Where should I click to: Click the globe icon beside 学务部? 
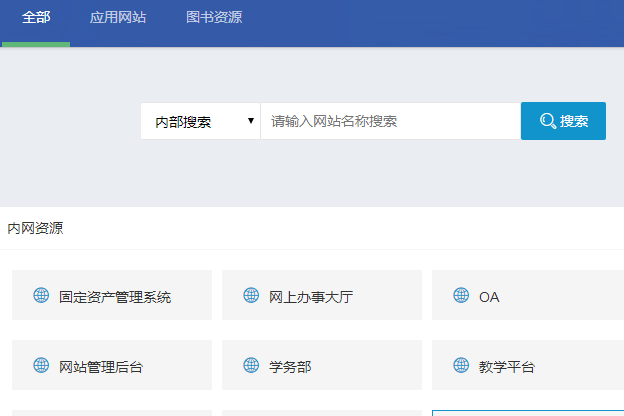[251, 365]
